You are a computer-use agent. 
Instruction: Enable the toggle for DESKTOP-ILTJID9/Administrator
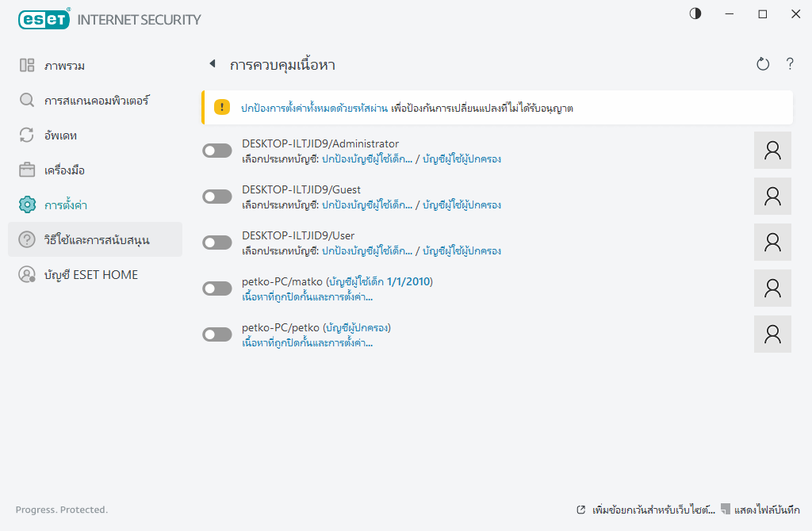click(x=217, y=151)
